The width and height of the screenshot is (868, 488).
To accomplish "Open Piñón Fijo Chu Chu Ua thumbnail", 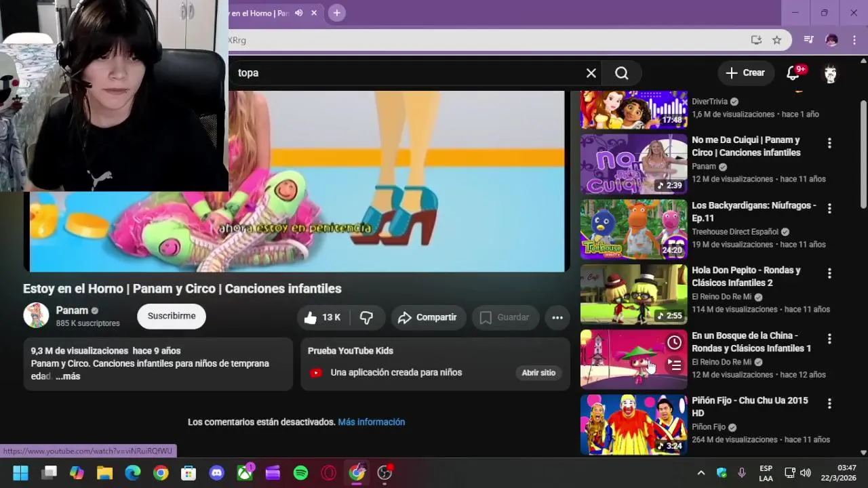I will 633,424.
